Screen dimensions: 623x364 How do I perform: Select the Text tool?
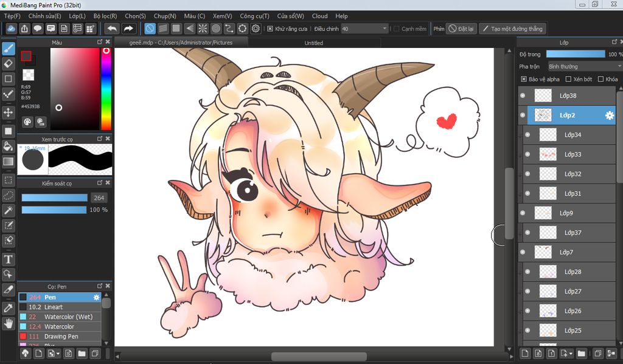coord(9,259)
